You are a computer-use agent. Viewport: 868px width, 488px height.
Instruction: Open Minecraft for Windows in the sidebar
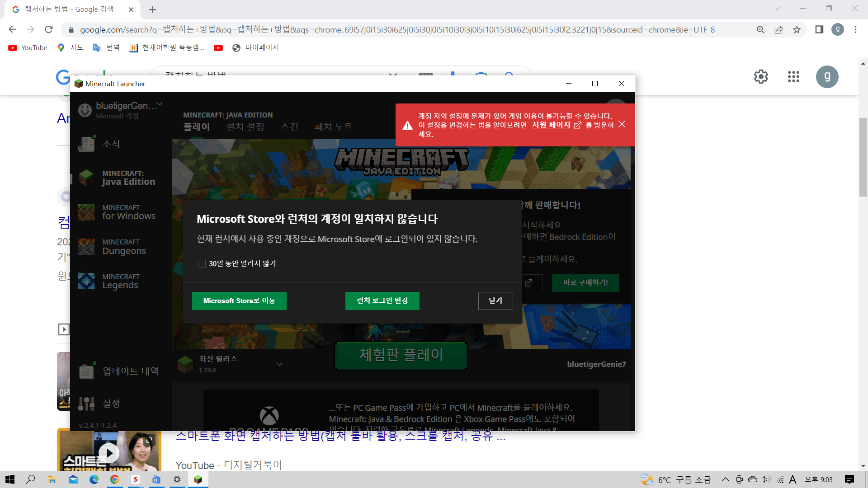128,212
